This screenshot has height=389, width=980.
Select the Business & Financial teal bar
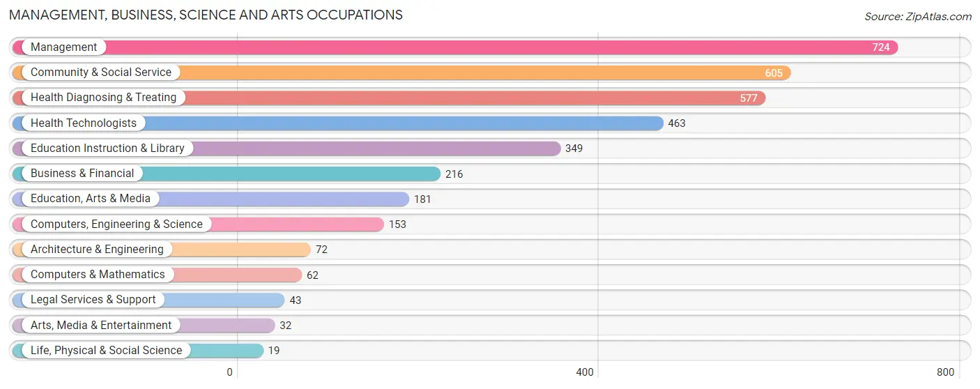click(x=227, y=174)
